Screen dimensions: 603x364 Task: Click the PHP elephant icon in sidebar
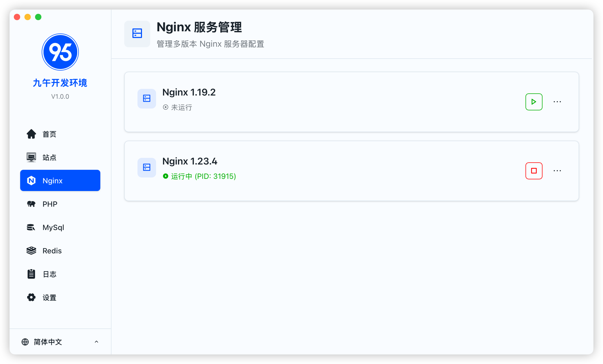click(x=31, y=204)
